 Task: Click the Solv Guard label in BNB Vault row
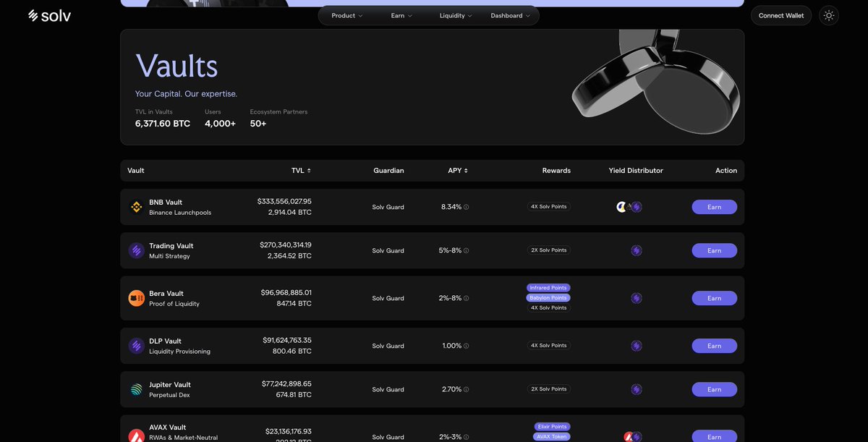click(x=388, y=207)
